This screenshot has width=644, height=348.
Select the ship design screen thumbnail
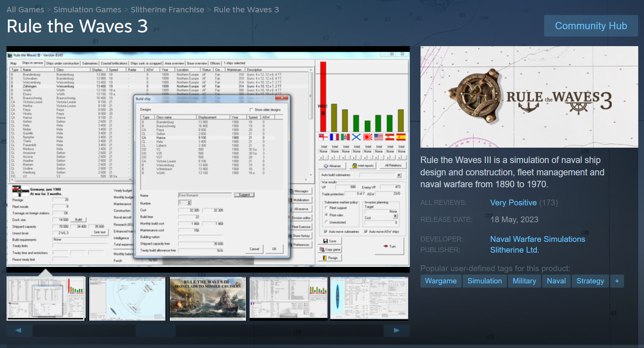click(369, 298)
